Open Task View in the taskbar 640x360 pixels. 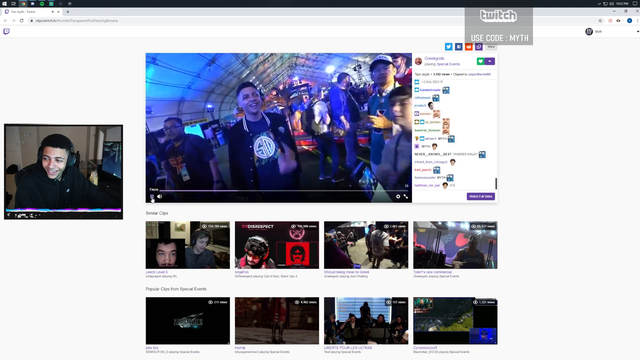pyautogui.click(x=13, y=3)
